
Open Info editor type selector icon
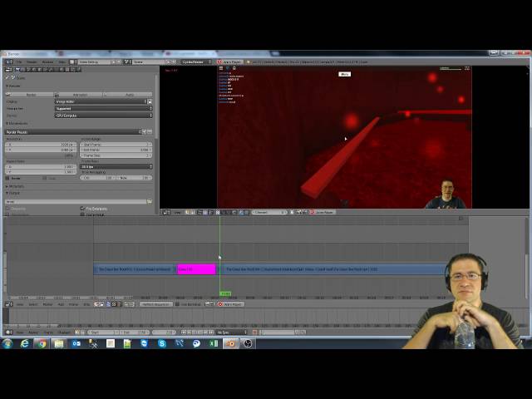coord(9,62)
